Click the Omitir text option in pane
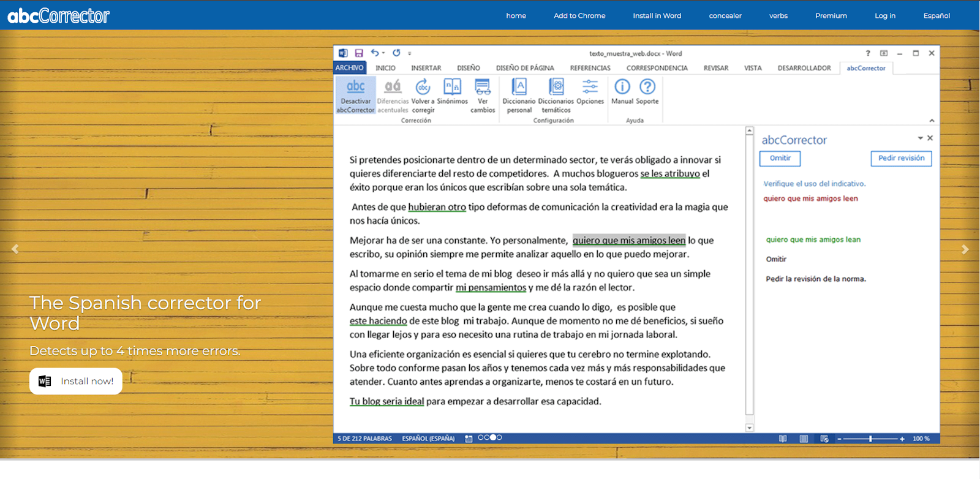This screenshot has width=980, height=479. pyautogui.click(x=776, y=259)
